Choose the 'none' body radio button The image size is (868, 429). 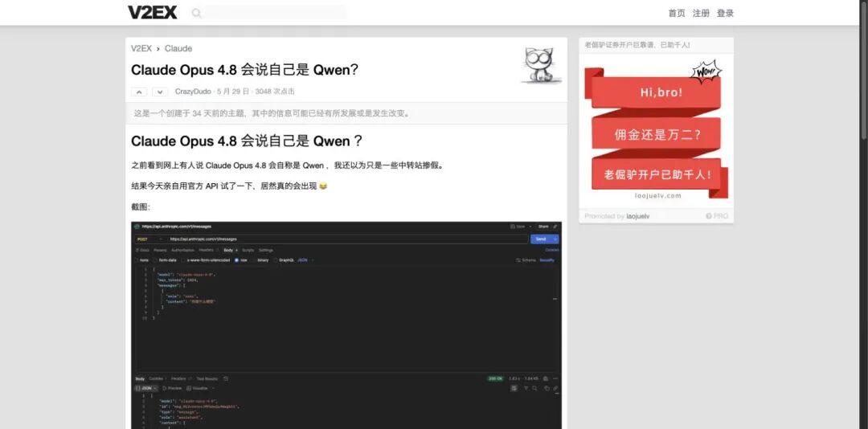coord(137,260)
